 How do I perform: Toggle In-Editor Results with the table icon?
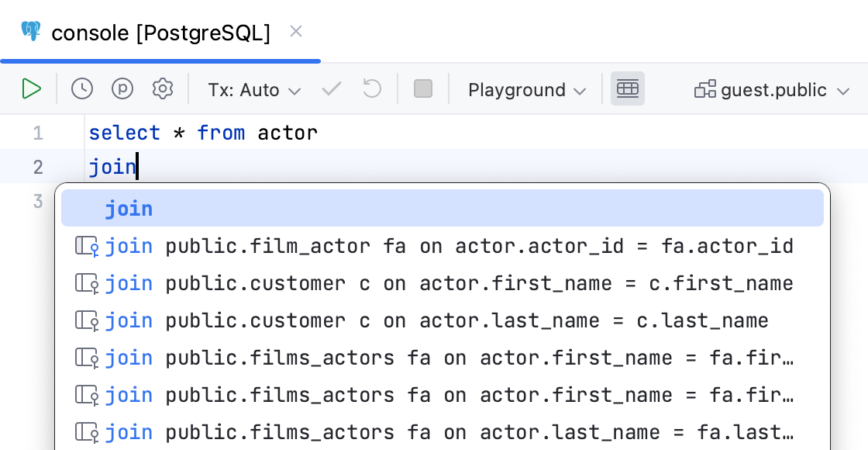coord(628,88)
